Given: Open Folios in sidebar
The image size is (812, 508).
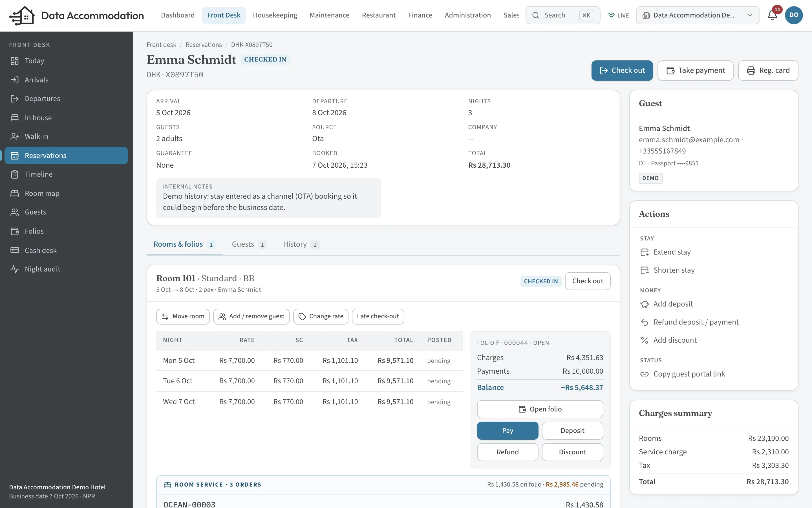Looking at the screenshot, I should pyautogui.click(x=66, y=231).
